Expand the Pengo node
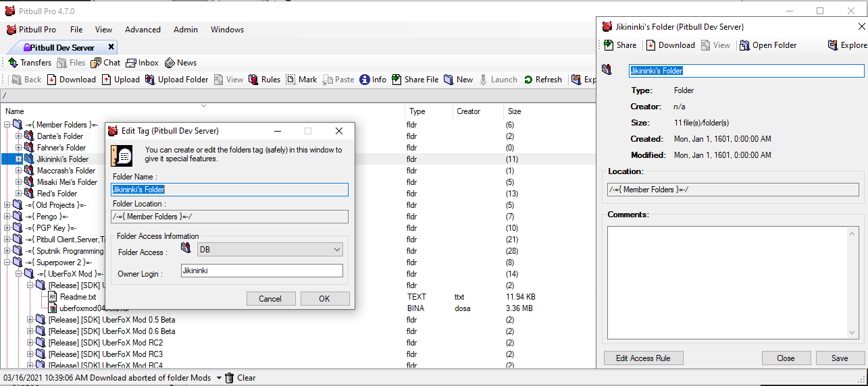The image size is (868, 386). 7,217
